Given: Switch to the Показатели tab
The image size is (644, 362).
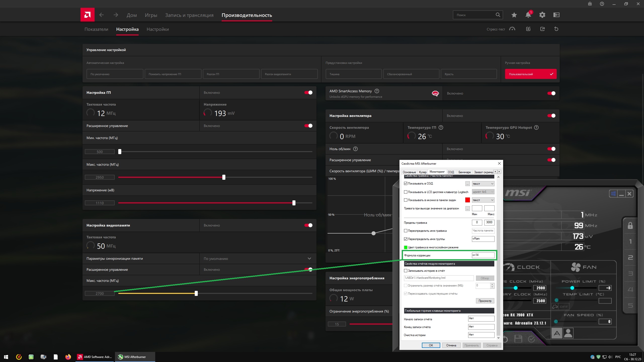Looking at the screenshot, I should click(x=96, y=29).
